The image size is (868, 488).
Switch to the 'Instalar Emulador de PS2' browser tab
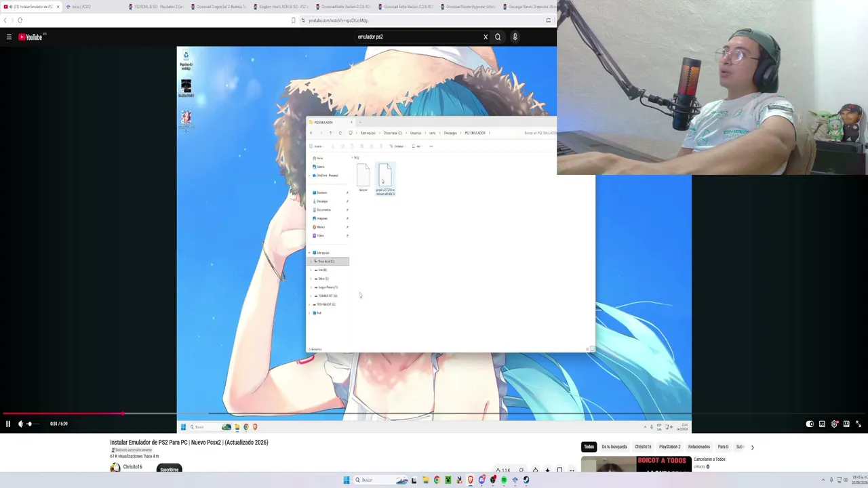tap(31, 7)
